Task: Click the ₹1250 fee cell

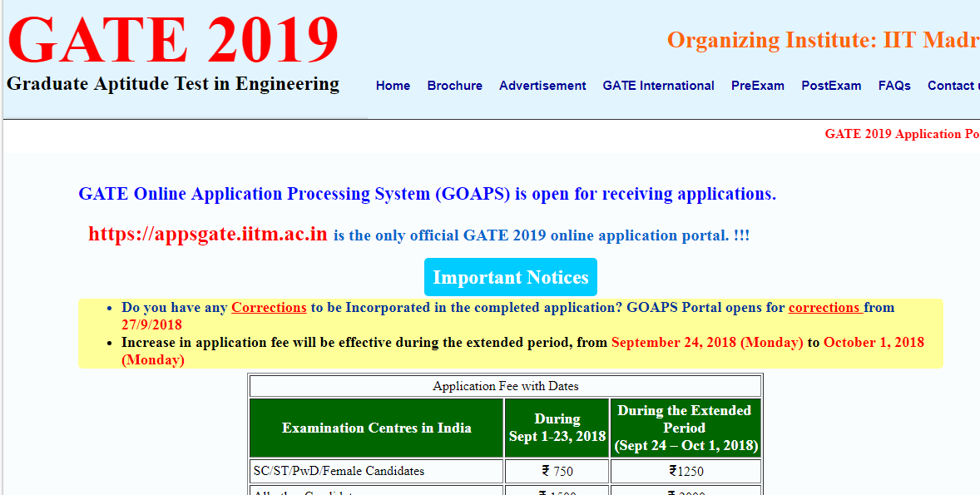Action: (686, 471)
